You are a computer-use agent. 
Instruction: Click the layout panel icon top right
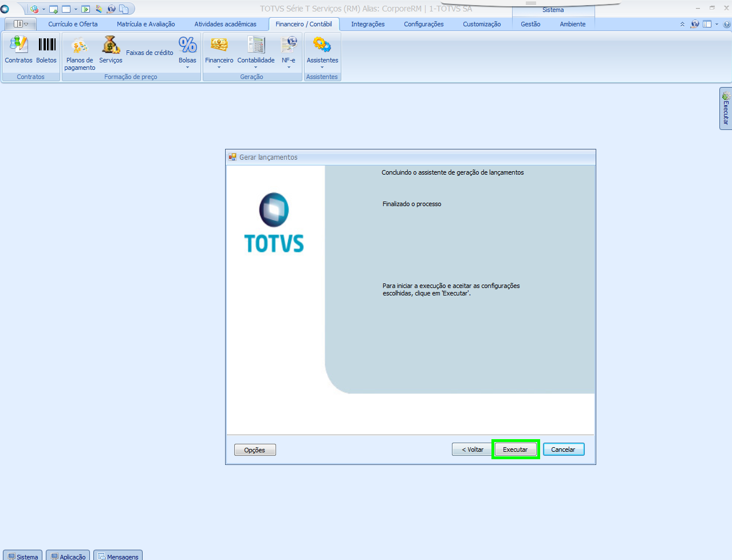coord(707,24)
